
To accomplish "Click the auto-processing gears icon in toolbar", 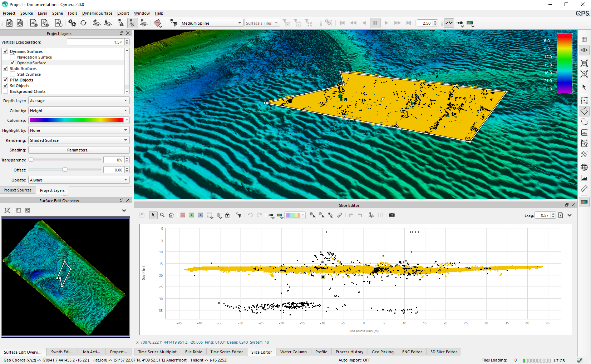I will click(x=72, y=23).
